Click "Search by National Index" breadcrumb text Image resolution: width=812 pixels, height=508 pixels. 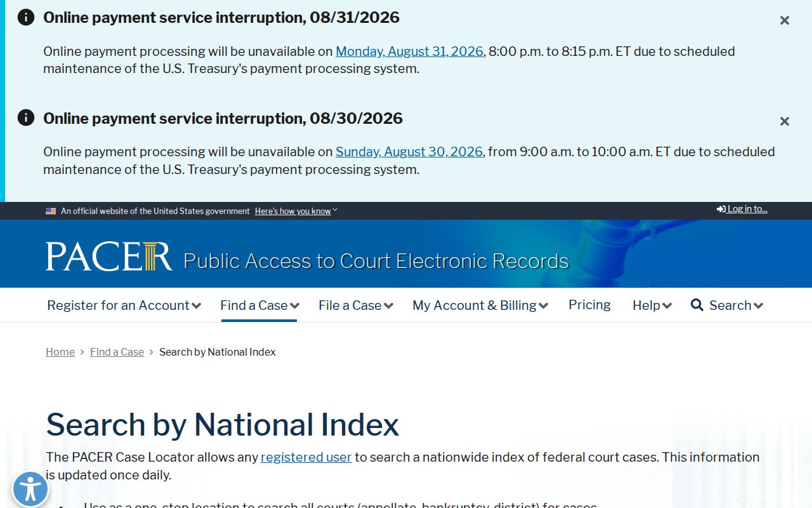coord(218,352)
